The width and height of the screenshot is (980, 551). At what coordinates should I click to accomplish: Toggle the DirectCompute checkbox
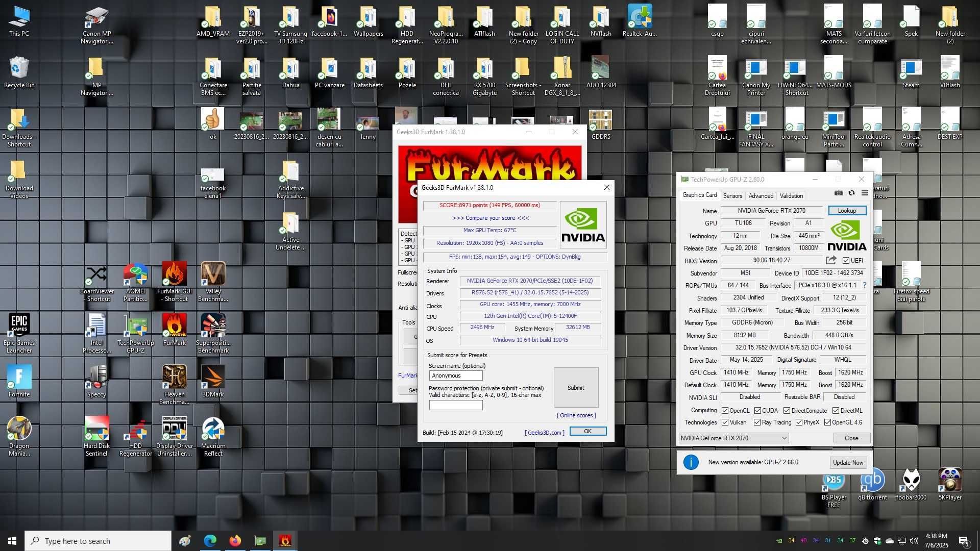coord(787,410)
